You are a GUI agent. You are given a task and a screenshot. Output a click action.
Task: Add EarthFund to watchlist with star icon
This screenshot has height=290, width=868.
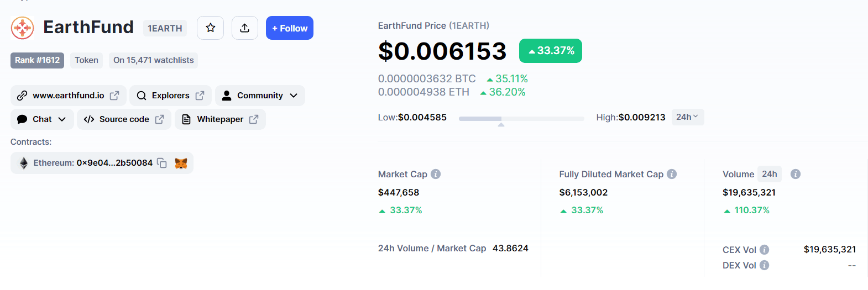[x=210, y=28]
